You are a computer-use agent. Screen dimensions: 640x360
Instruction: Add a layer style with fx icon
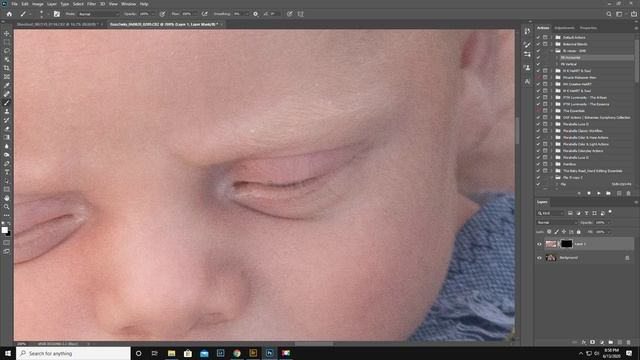coord(584,342)
